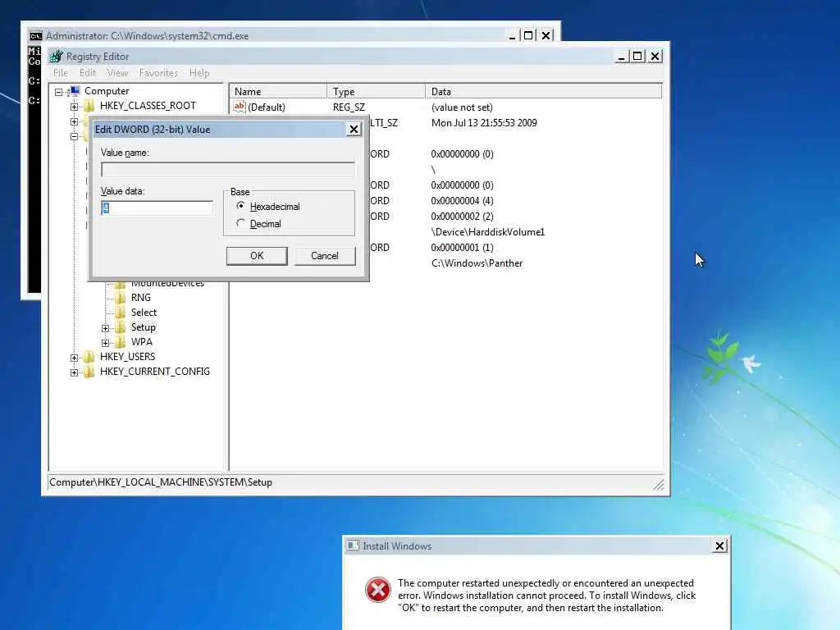Click the cmd.exe window title icon
Viewport: 840px width, 630px height.
click(35, 36)
